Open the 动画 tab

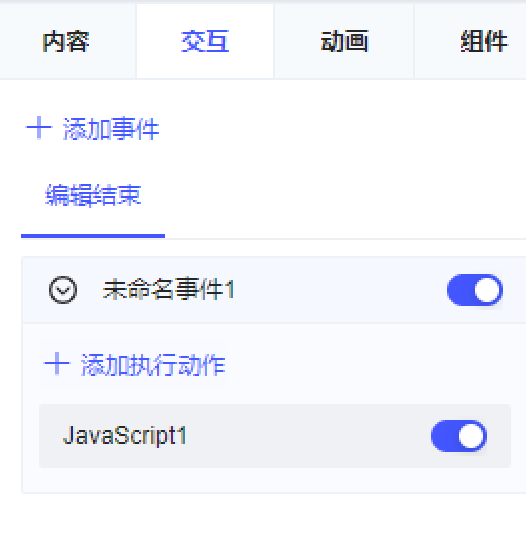(344, 42)
